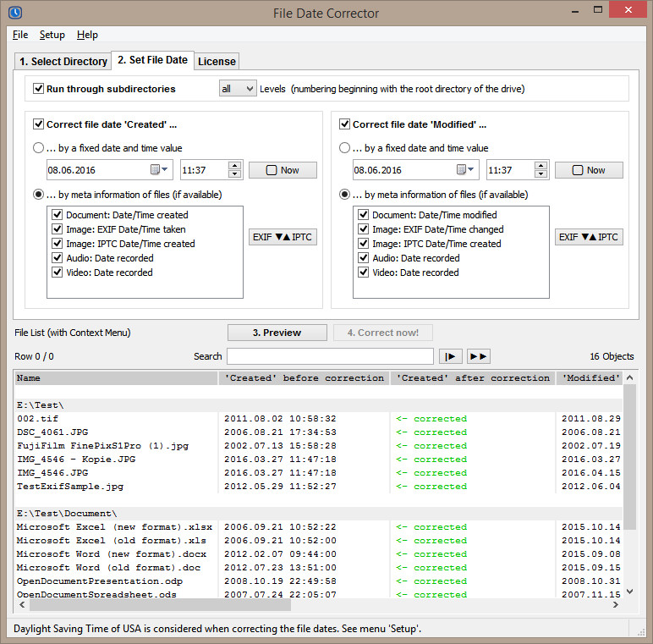The width and height of the screenshot is (653, 644).
Task: Uncheck Video: Date recorded under Created
Action: [57, 272]
